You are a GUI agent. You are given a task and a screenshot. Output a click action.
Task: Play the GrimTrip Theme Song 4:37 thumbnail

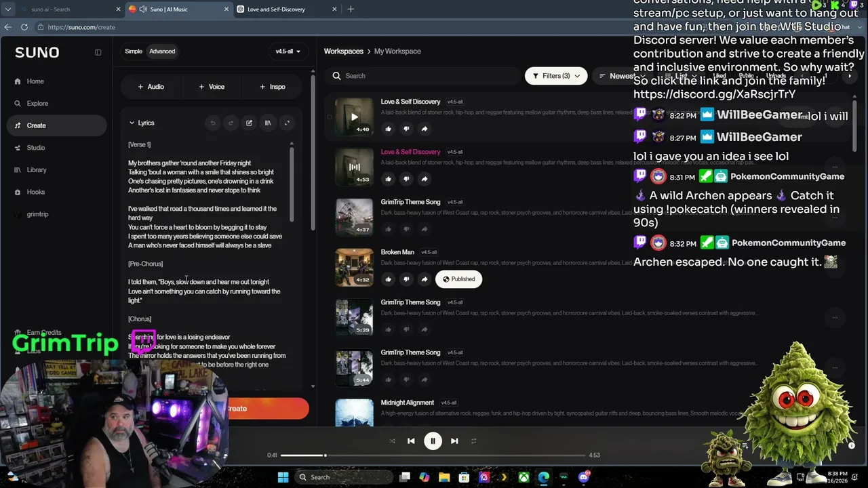[354, 217]
